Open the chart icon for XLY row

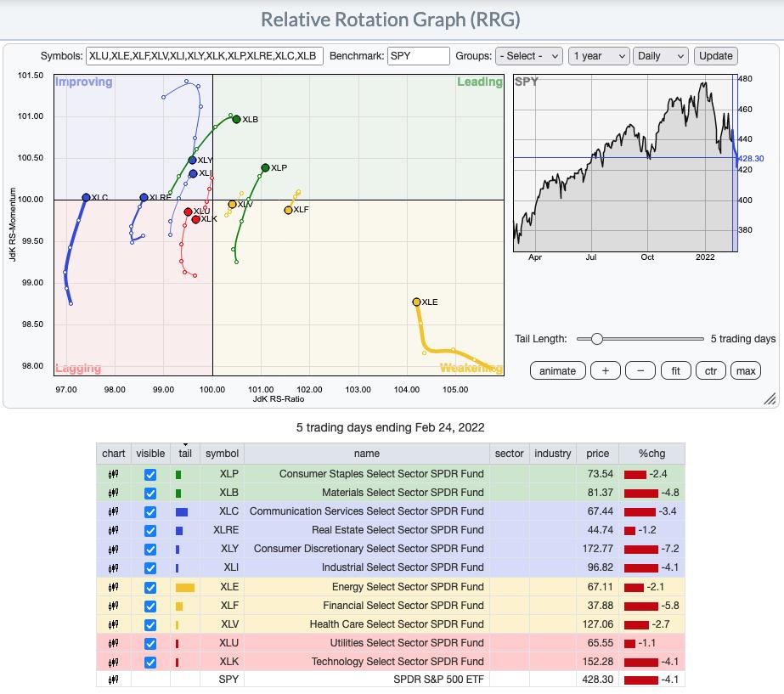pyautogui.click(x=114, y=549)
